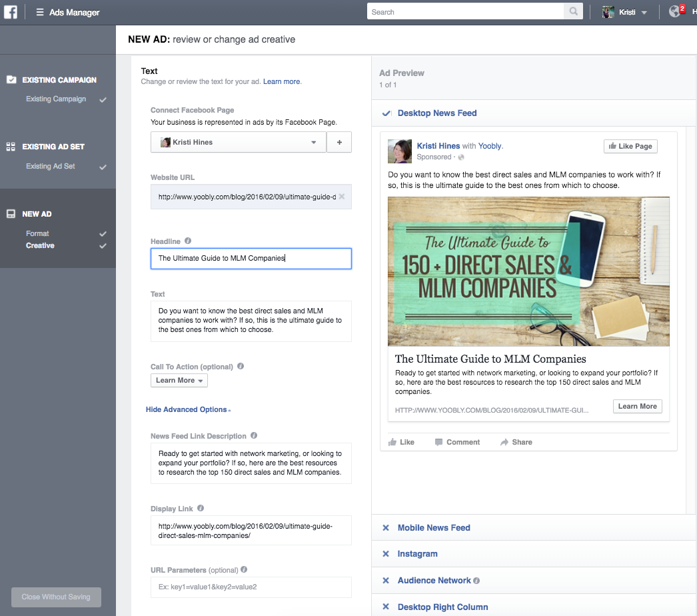Enable the Desktop Right Column placement
697x616 pixels.
pos(386,607)
